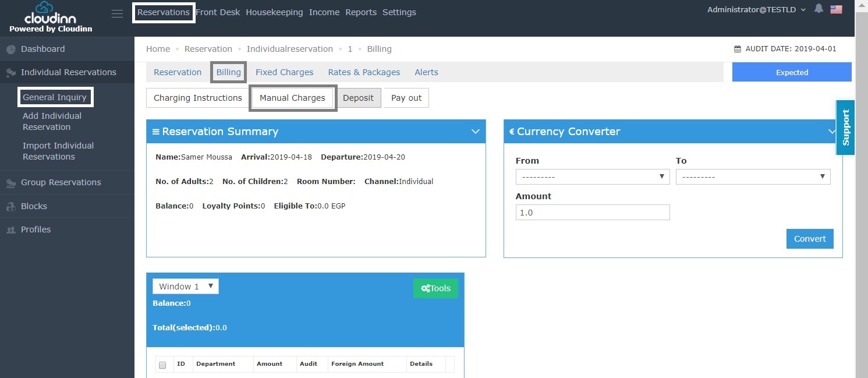
Task: Click the Amount input field
Action: coord(593,213)
